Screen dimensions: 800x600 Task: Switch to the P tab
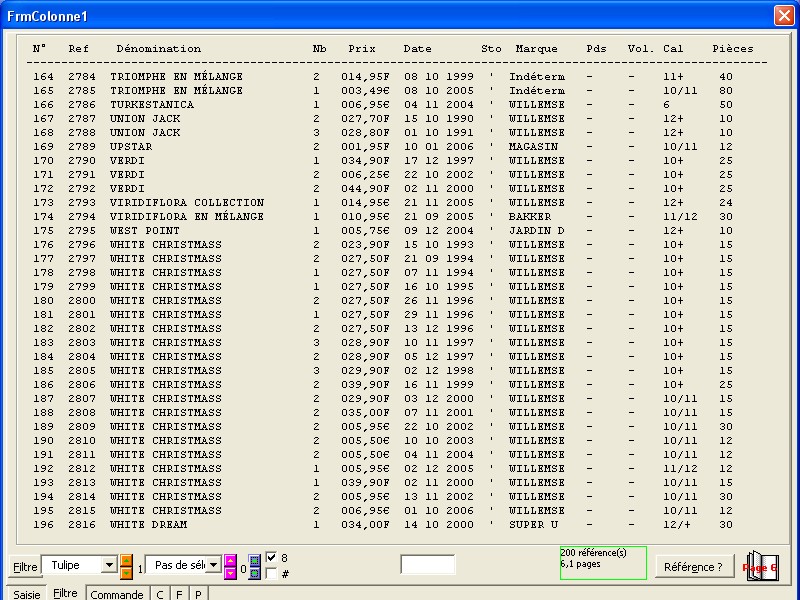point(198,594)
